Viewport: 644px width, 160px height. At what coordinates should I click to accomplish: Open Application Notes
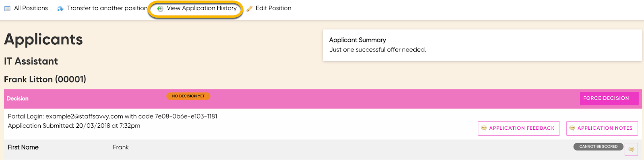[x=602, y=128]
